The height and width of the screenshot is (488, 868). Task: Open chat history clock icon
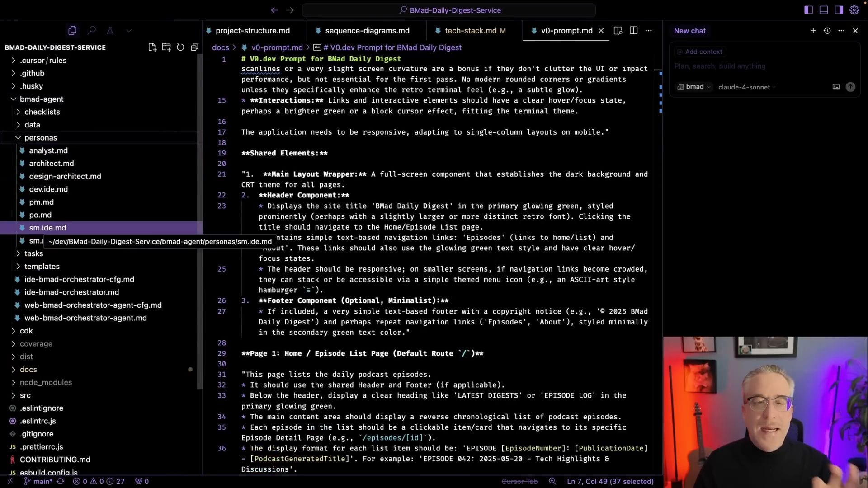[827, 31]
